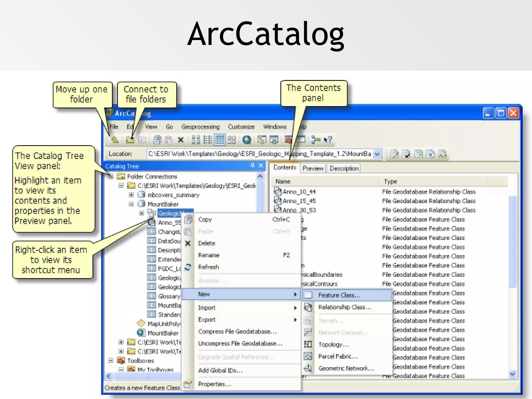This screenshot has width=532, height=399.
Task: Open the Geoprocessing menu
Action: (x=200, y=127)
